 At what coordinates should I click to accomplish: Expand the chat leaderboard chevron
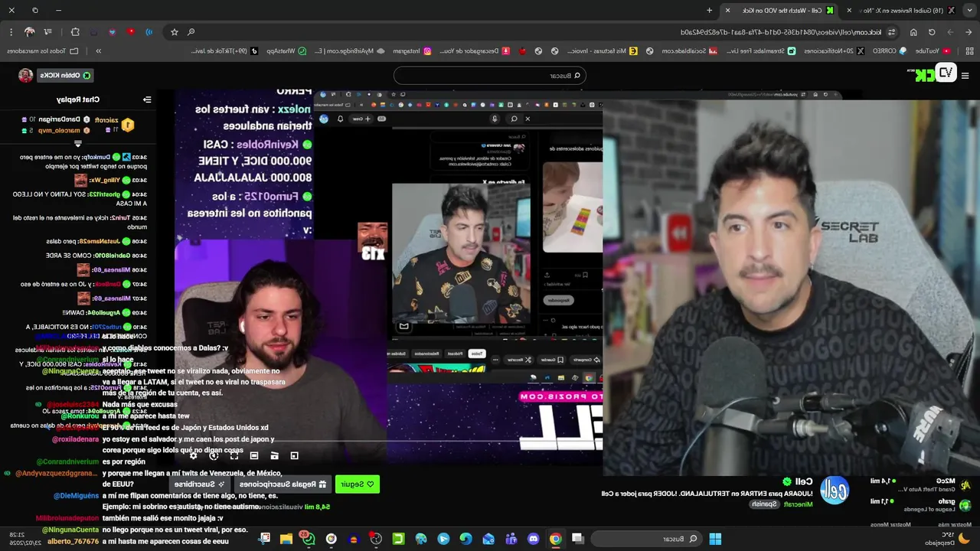click(77, 142)
